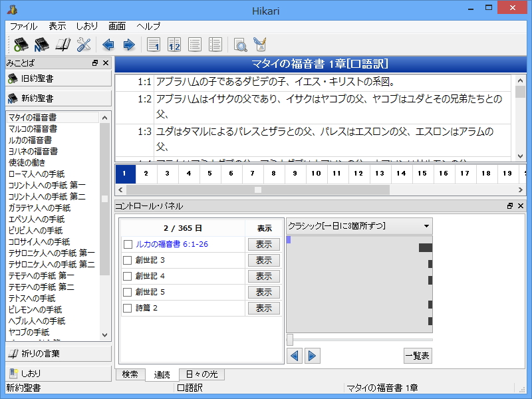Open the 一覧表 button
Image resolution: width=532 pixels, height=399 pixels.
click(x=418, y=356)
